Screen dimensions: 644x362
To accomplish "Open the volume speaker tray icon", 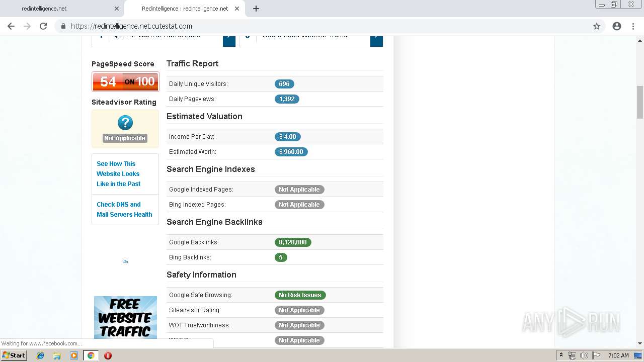I will tap(584, 355).
